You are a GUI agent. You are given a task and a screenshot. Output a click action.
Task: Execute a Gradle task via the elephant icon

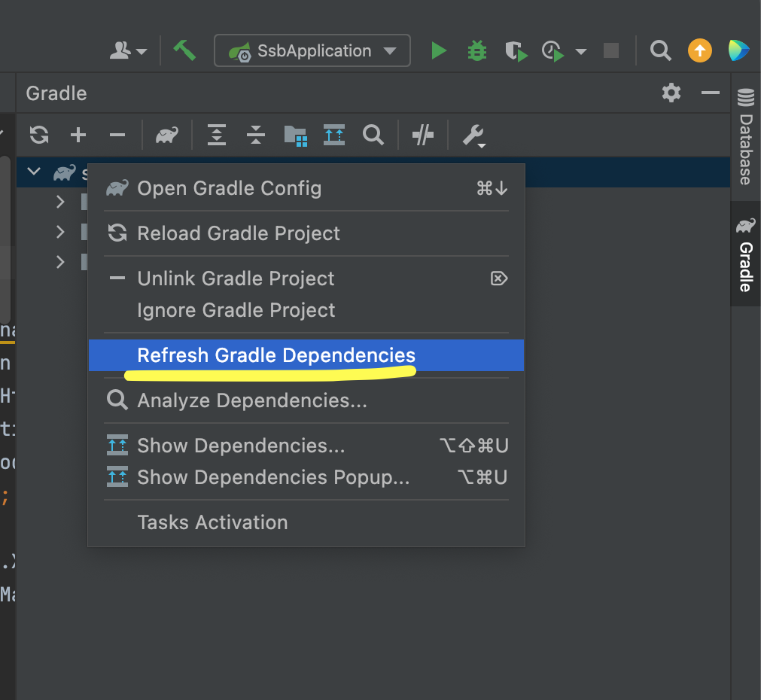(166, 135)
